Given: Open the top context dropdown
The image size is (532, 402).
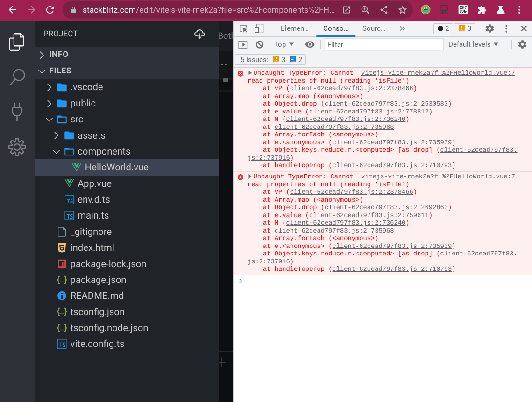Looking at the screenshot, I should (284, 44).
